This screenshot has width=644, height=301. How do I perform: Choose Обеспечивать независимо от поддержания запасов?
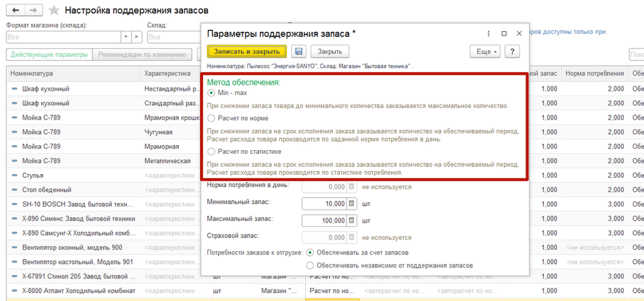coord(310,265)
